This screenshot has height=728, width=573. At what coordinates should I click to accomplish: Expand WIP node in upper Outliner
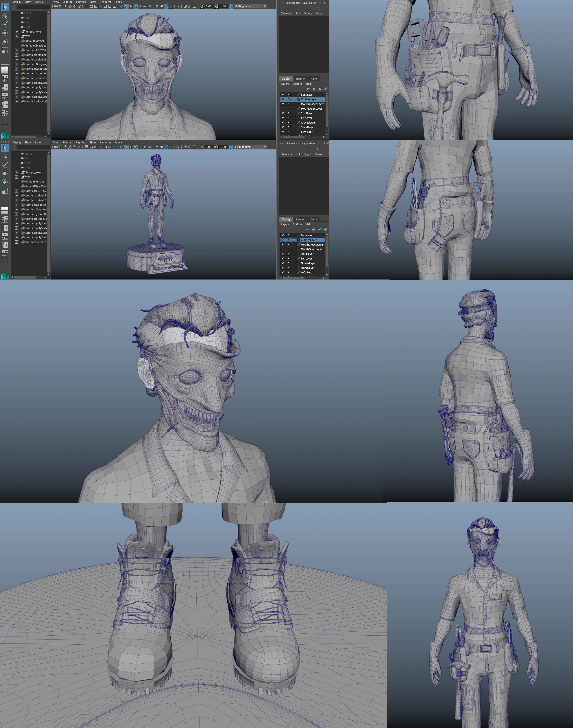[17, 36]
